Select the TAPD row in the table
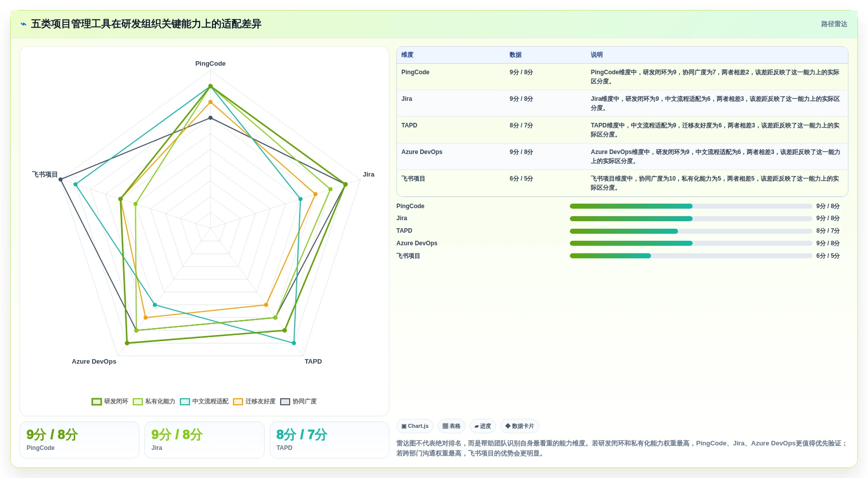The image size is (868, 478). (622, 130)
